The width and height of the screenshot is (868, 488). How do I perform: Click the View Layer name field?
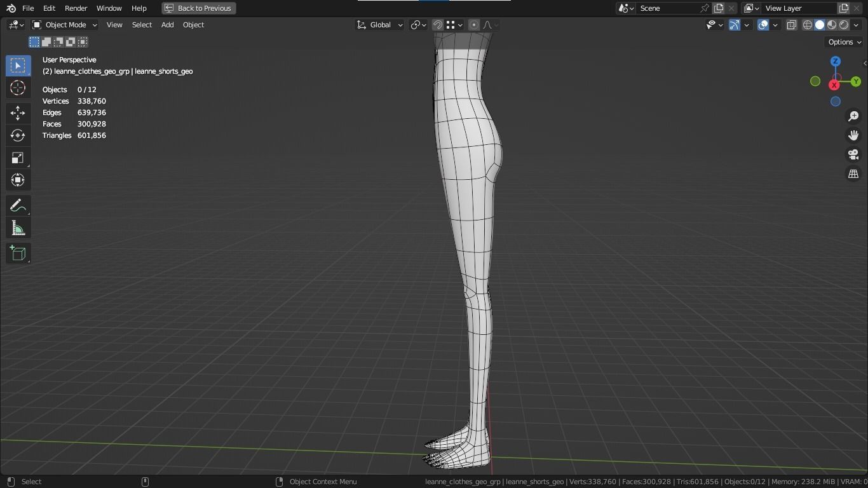[799, 8]
